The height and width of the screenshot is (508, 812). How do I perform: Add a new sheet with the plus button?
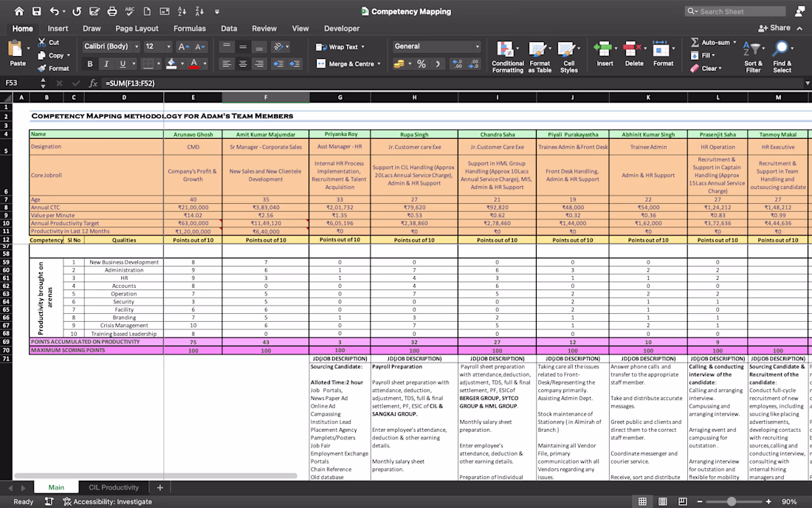pyautogui.click(x=160, y=487)
